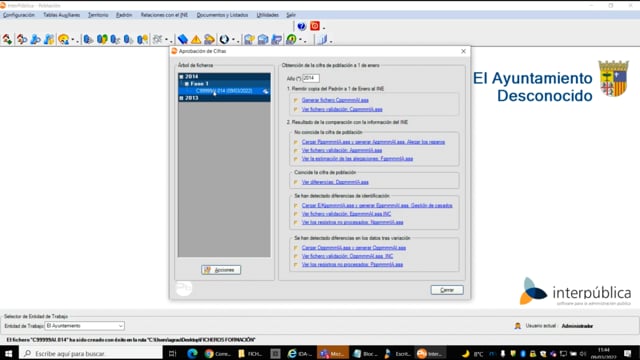Open the Configuración menu
Screen dimensions: 640x360
click(x=19, y=15)
